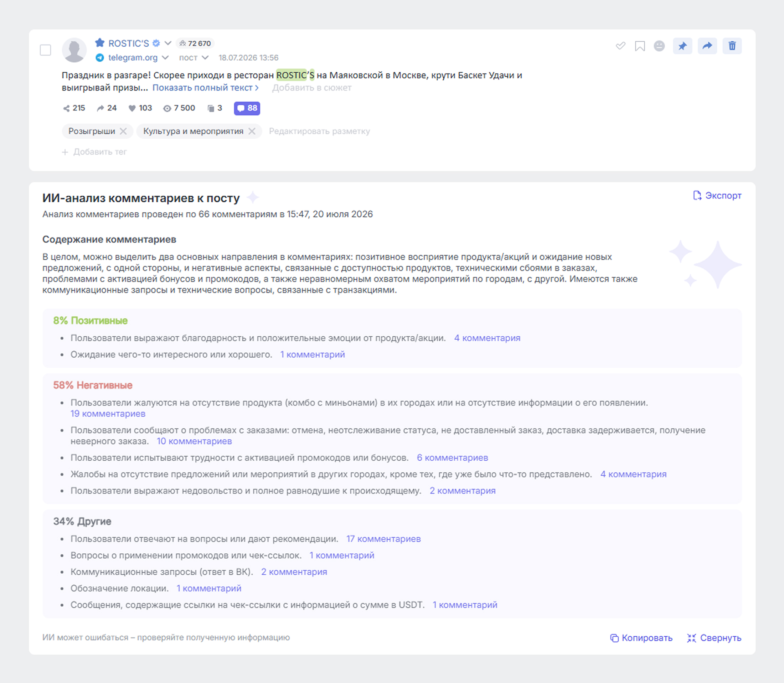Share the post with the arrow icon
Image resolution: width=784 pixels, height=683 pixels.
(x=707, y=46)
